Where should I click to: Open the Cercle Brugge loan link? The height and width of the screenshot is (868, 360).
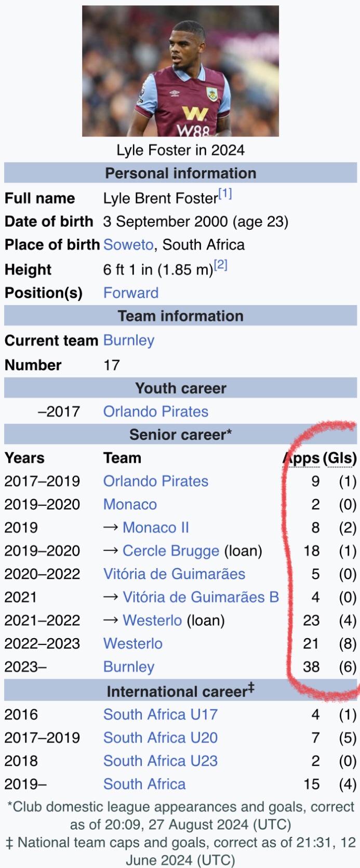click(x=171, y=551)
